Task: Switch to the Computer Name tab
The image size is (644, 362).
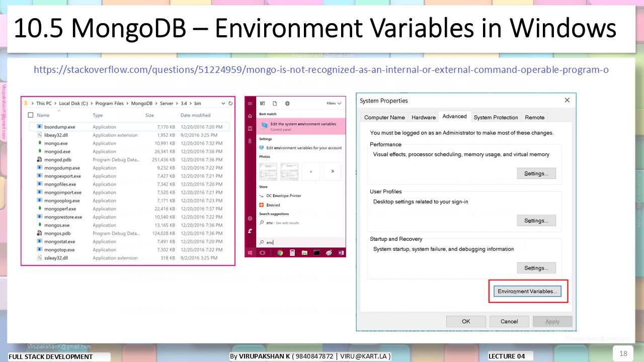Action: pos(384,117)
